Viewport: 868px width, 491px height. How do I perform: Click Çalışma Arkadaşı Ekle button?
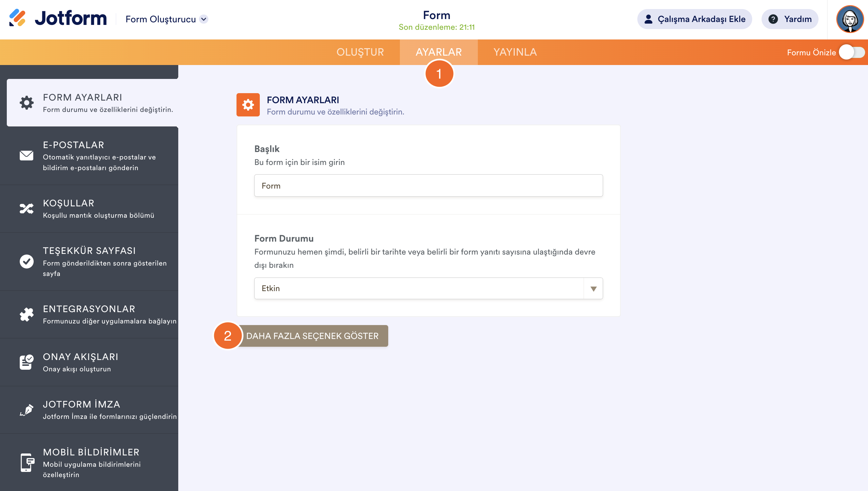[694, 19]
